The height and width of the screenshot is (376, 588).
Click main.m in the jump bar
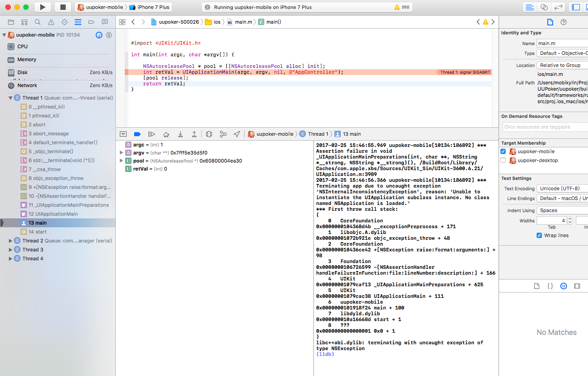(240, 22)
